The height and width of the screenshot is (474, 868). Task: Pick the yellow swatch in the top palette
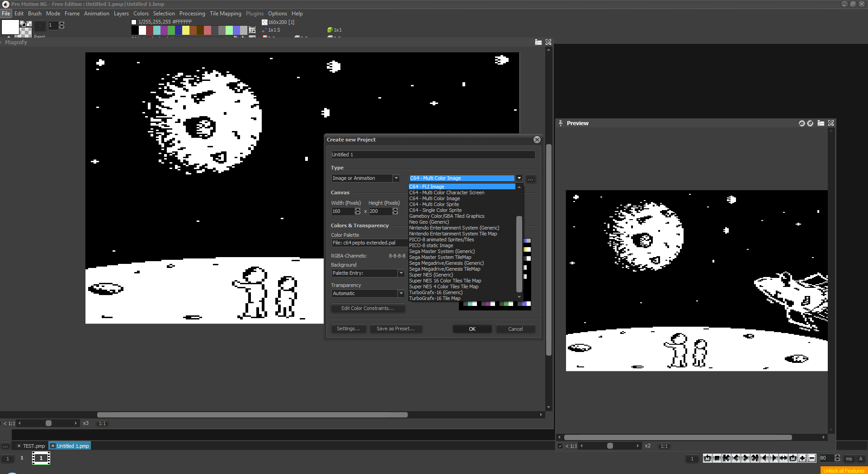click(186, 30)
